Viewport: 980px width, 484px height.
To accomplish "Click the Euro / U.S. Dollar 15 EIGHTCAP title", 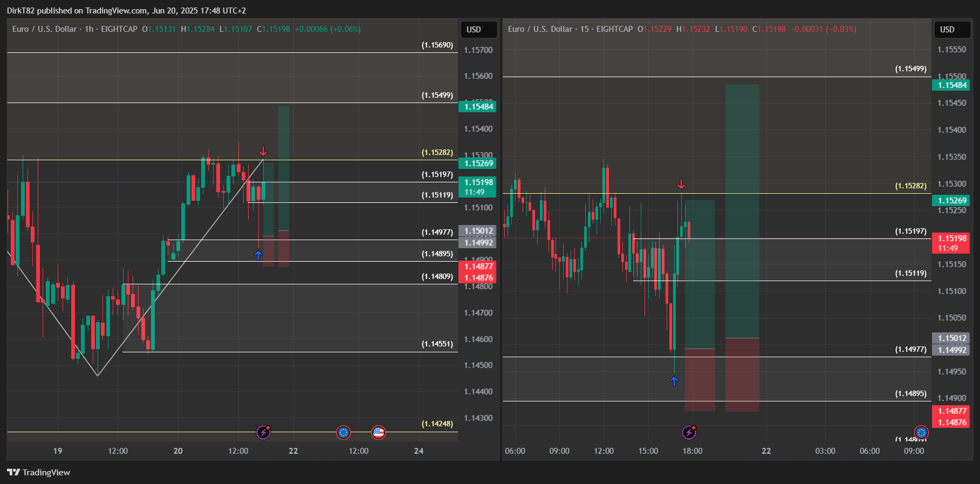I will 570,29.
